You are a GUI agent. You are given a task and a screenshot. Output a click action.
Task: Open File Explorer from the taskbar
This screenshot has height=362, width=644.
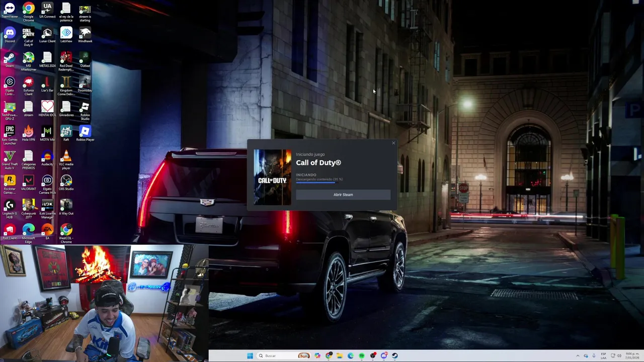340,356
